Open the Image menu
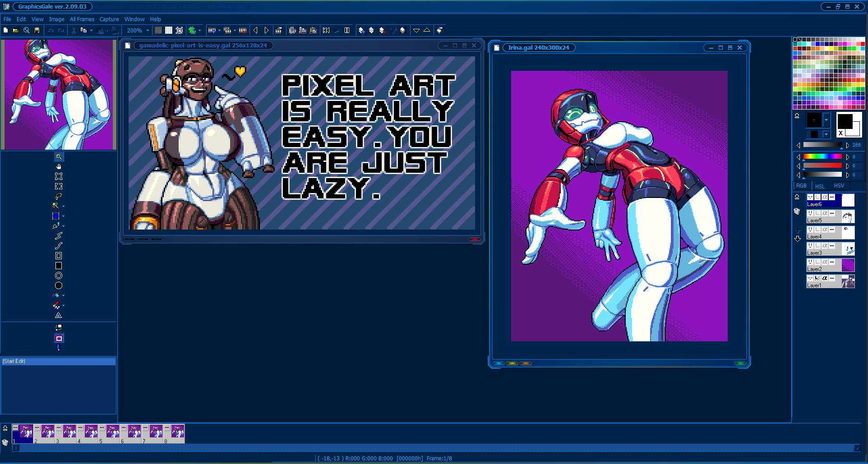868x464 pixels. 56,19
